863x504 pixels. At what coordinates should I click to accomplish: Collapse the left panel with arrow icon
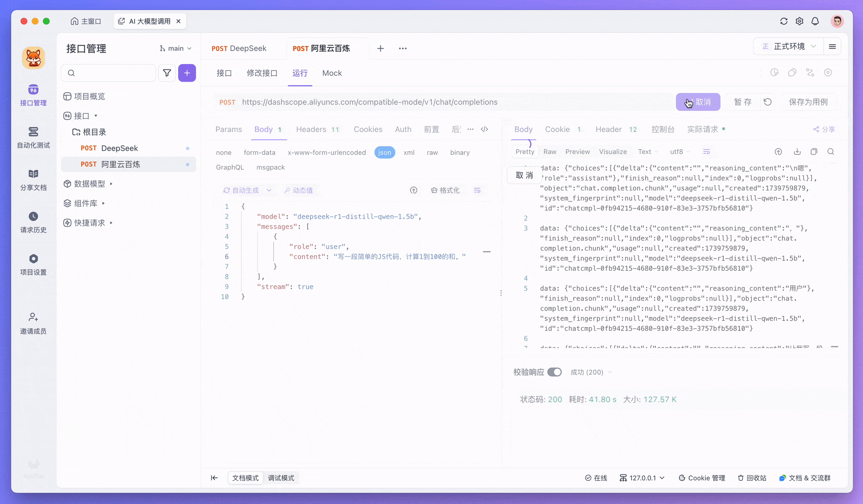coord(214,478)
